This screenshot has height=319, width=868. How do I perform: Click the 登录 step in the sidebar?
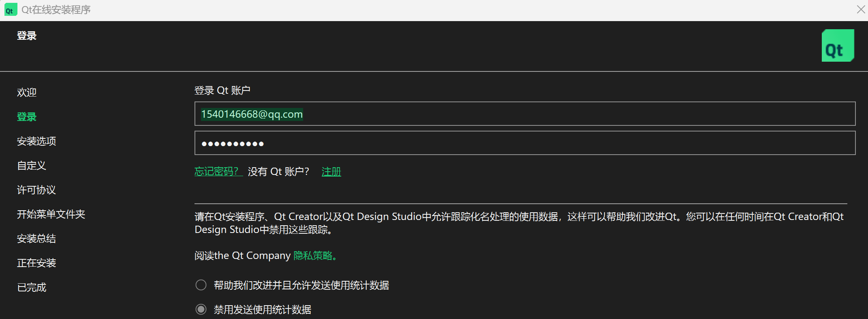(x=27, y=117)
